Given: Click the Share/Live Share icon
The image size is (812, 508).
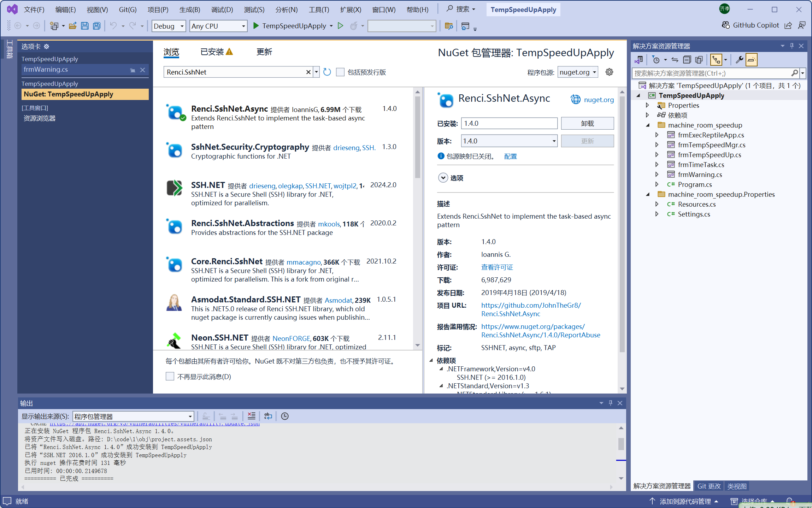Looking at the screenshot, I should point(788,25).
